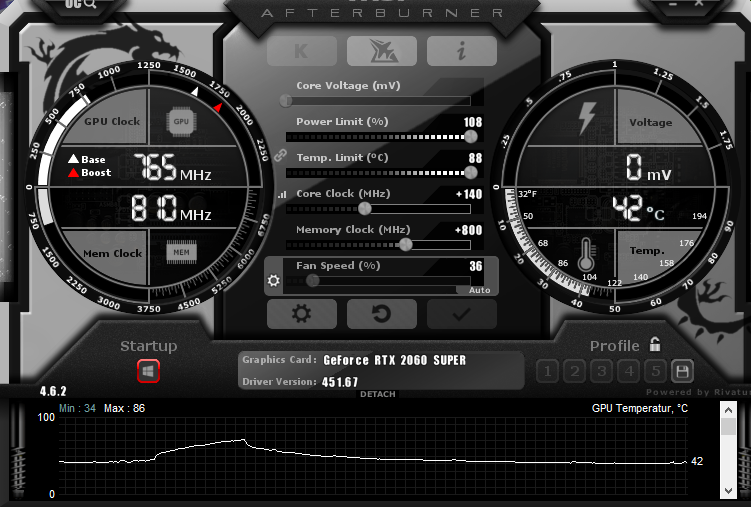Click the Temp. Limit slider handle
Viewport: 751px width, 507px height.
471,172
